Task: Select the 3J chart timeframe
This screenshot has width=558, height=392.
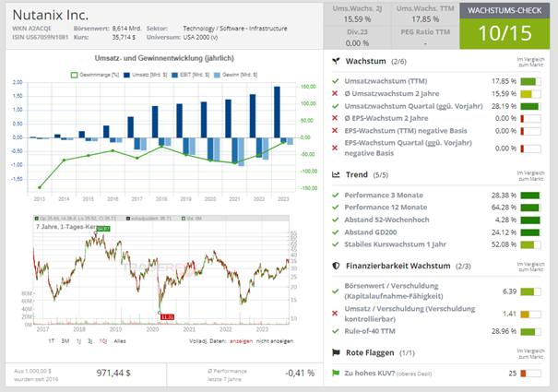Action: 90,341
